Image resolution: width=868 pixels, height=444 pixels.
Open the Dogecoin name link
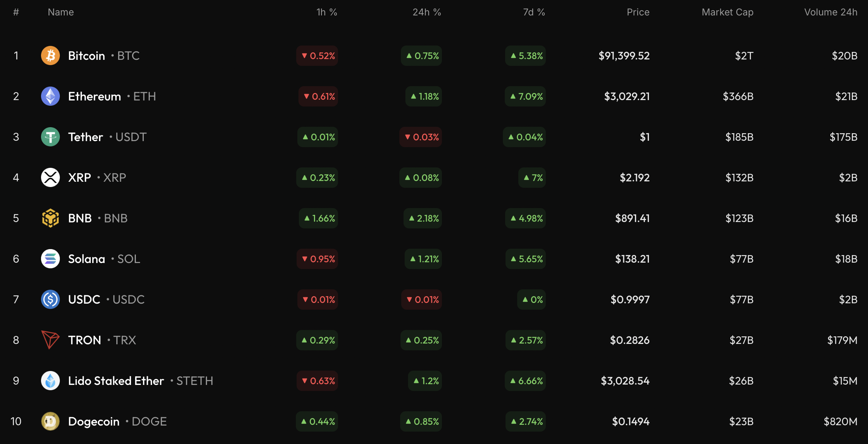coord(94,421)
